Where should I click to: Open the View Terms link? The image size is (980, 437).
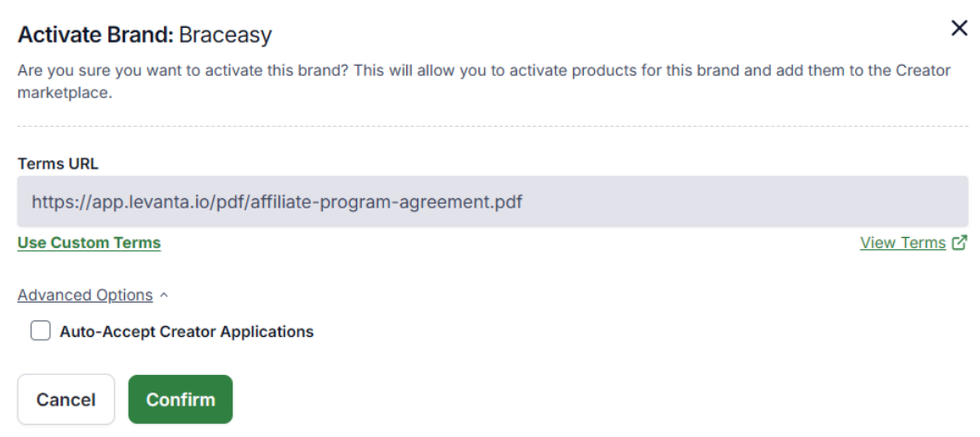(x=902, y=243)
